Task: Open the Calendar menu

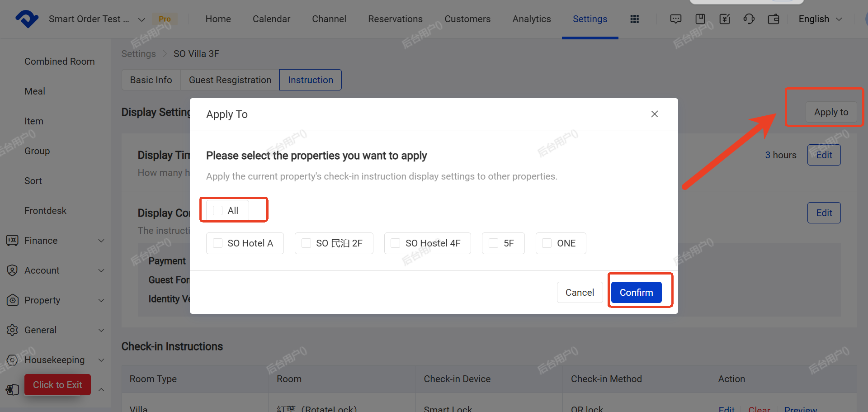Action: coord(271,19)
